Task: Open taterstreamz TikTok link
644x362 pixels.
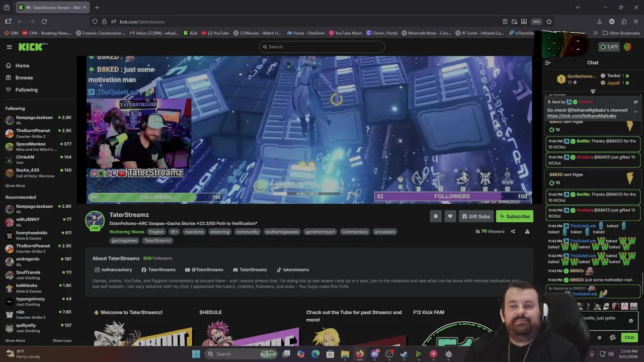Action: point(293,269)
